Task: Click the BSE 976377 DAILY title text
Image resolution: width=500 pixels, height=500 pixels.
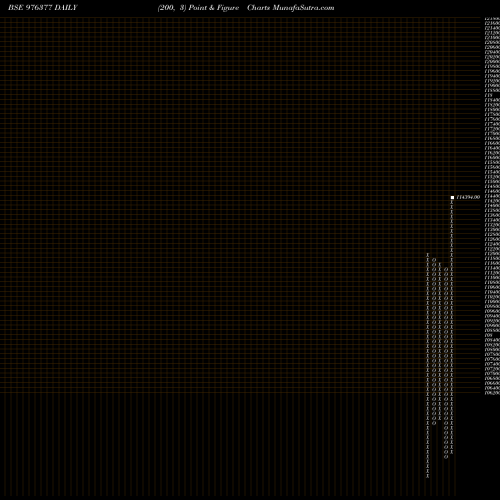Action: (43, 8)
